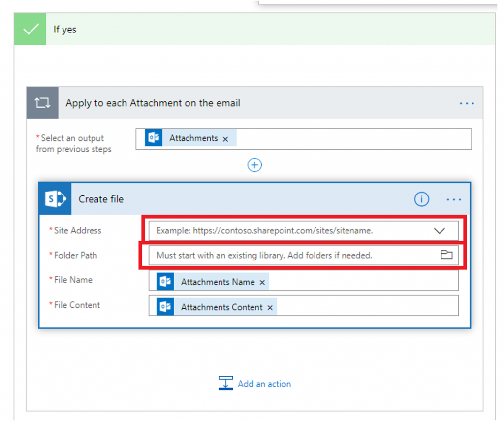
Task: Remove the Attachments token
Action: [225, 139]
